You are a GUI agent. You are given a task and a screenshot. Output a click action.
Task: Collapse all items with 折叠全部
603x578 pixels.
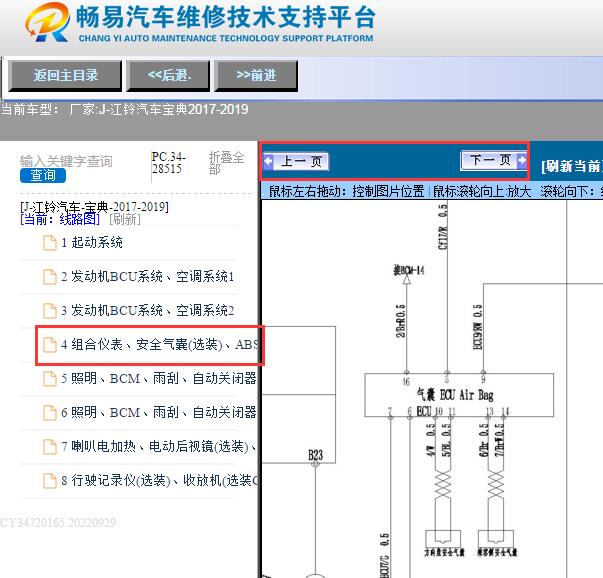coord(226,163)
